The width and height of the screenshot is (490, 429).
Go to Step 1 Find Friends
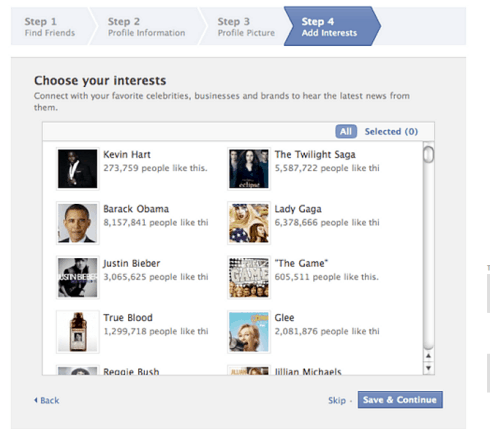pyautogui.click(x=50, y=26)
